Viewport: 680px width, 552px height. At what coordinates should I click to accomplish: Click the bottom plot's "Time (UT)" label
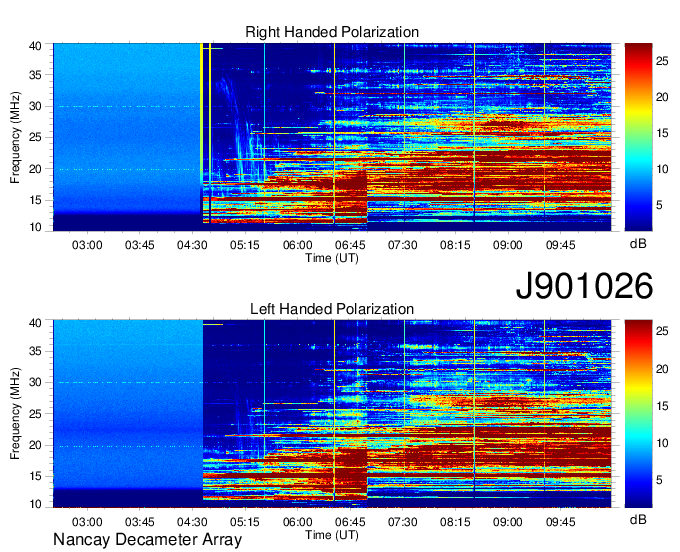coord(332,535)
